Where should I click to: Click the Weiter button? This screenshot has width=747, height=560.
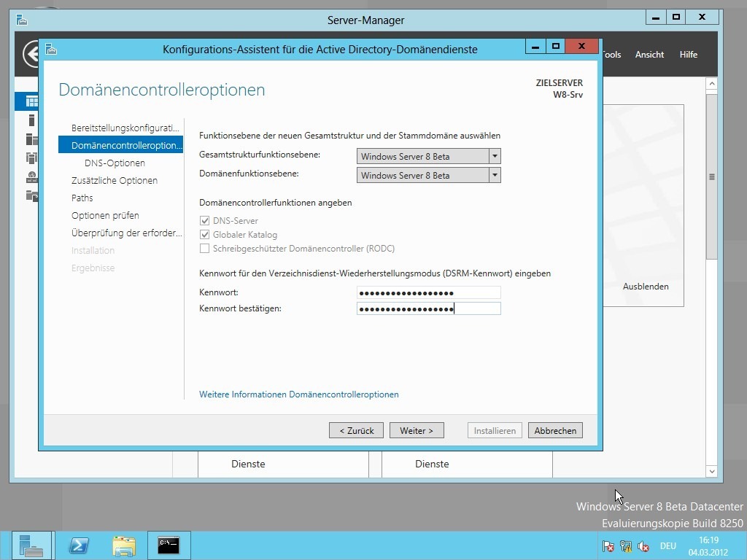coord(417,430)
